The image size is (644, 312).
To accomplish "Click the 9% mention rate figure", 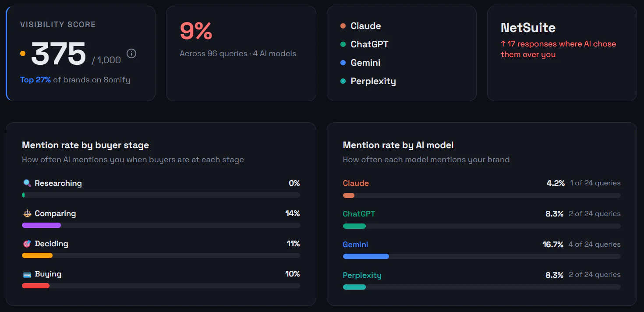I will [196, 31].
